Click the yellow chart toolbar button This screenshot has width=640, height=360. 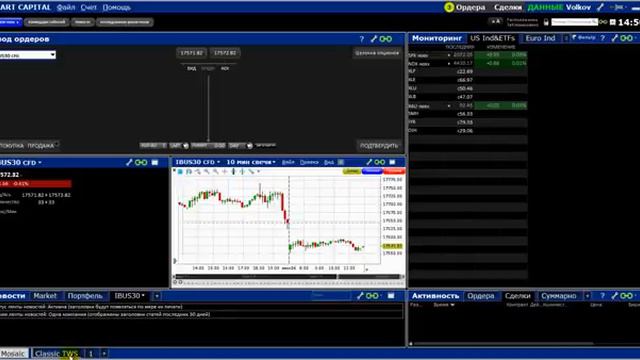(351, 171)
